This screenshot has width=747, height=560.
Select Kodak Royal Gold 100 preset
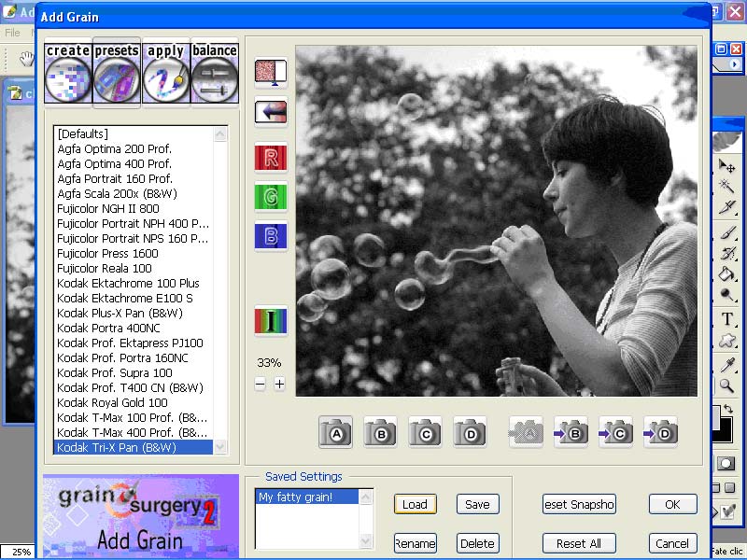(x=134, y=403)
